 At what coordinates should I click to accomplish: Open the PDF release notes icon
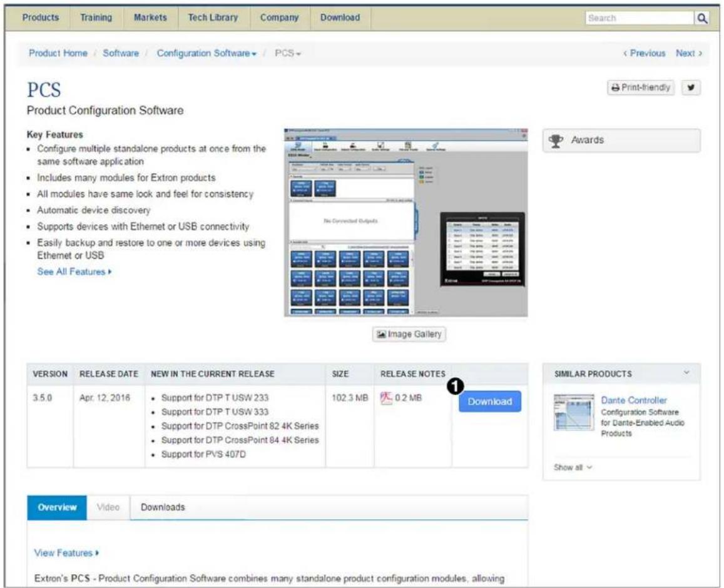click(386, 398)
